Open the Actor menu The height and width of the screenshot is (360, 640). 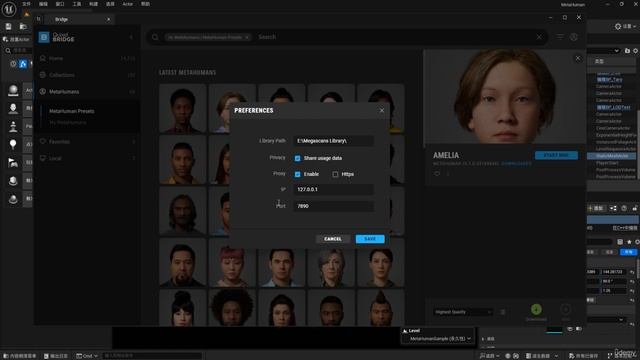[x=128, y=4]
